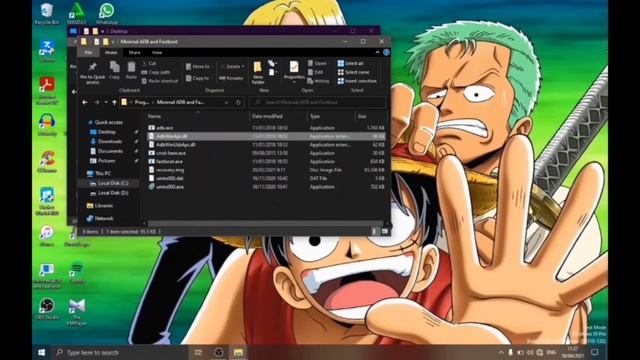Collapse the ribbon with the chevron
The width and height of the screenshot is (640, 360).
pos(377,52)
